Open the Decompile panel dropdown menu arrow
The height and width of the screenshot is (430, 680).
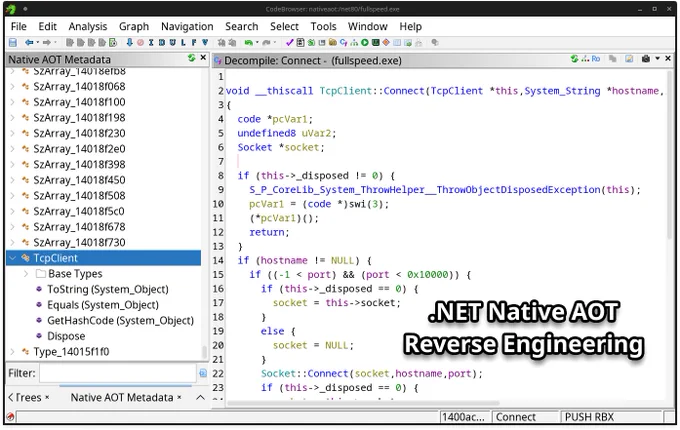(657, 59)
